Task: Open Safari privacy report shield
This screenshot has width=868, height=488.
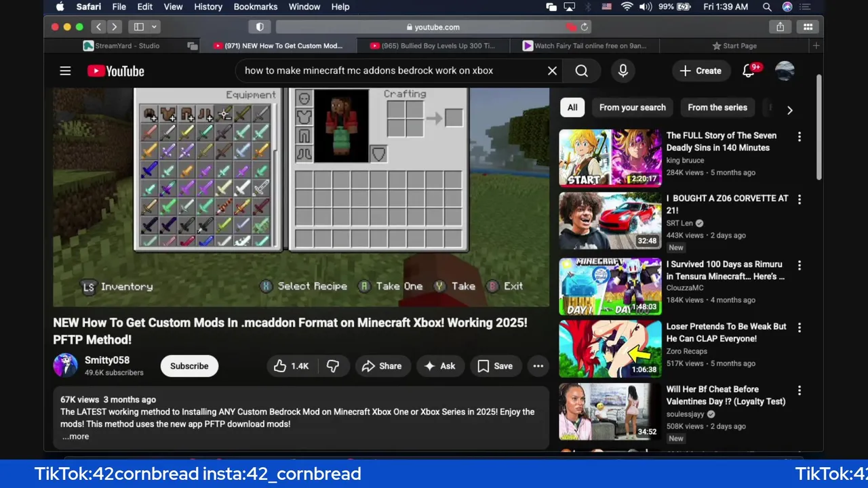Action: [260, 27]
